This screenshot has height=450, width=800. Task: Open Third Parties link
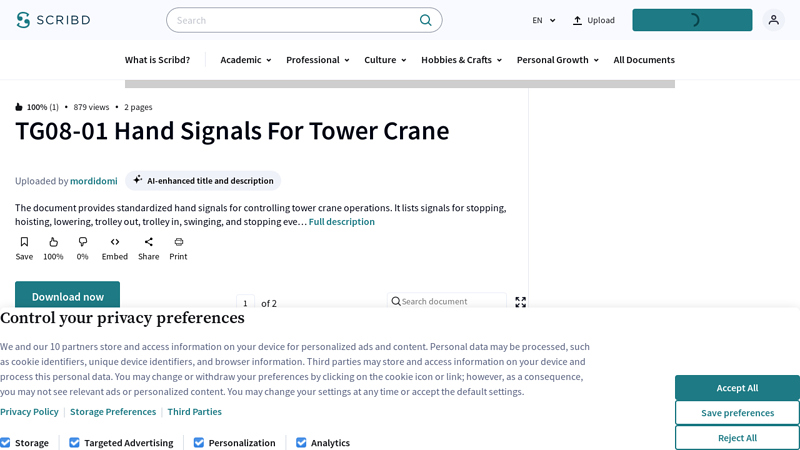point(194,411)
